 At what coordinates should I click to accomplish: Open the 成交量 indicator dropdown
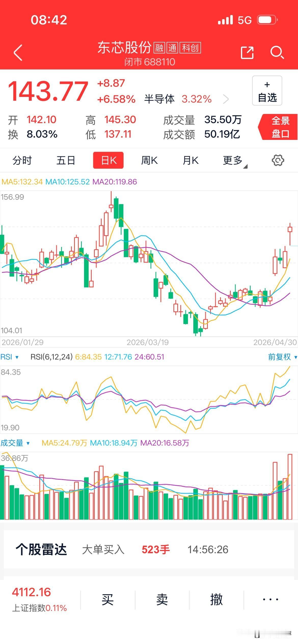click(15, 443)
